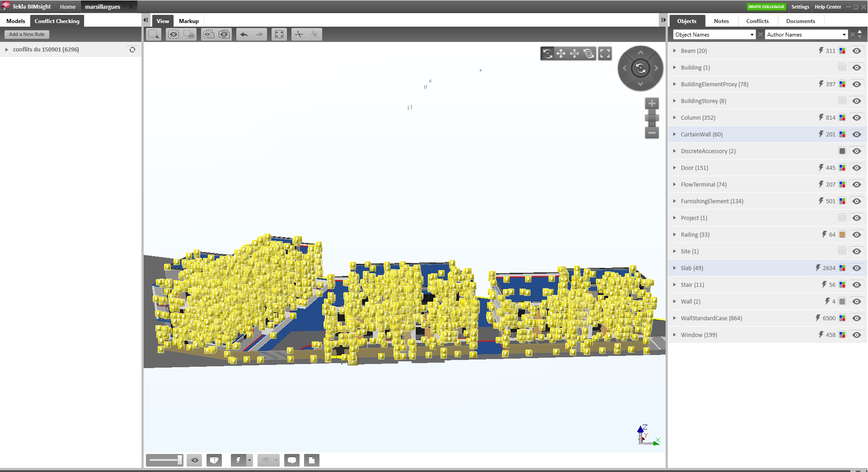Activate the scissors clip plane tool
Image resolution: width=868 pixels, height=472 pixels.
coord(299,34)
